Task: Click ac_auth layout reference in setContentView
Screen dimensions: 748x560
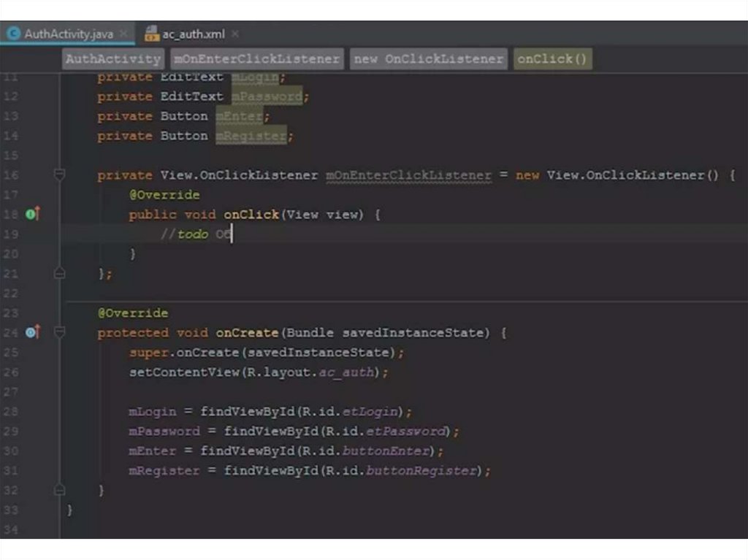Action: pos(346,372)
